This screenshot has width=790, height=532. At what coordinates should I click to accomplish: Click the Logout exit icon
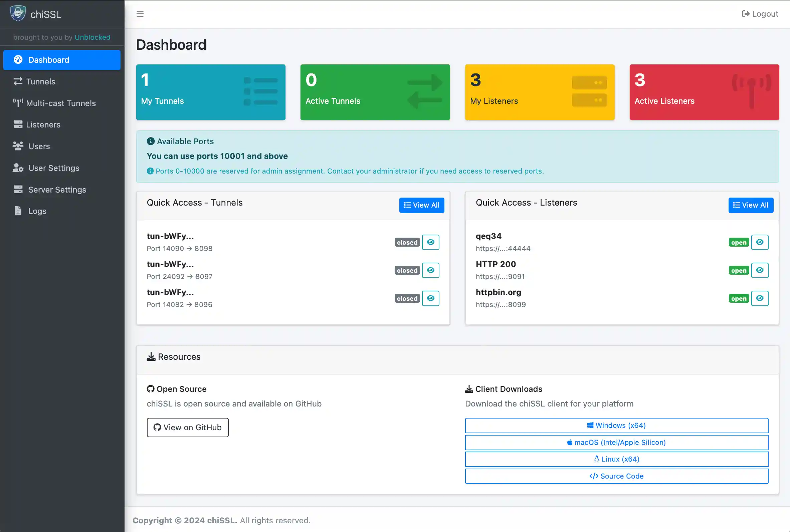746,14
